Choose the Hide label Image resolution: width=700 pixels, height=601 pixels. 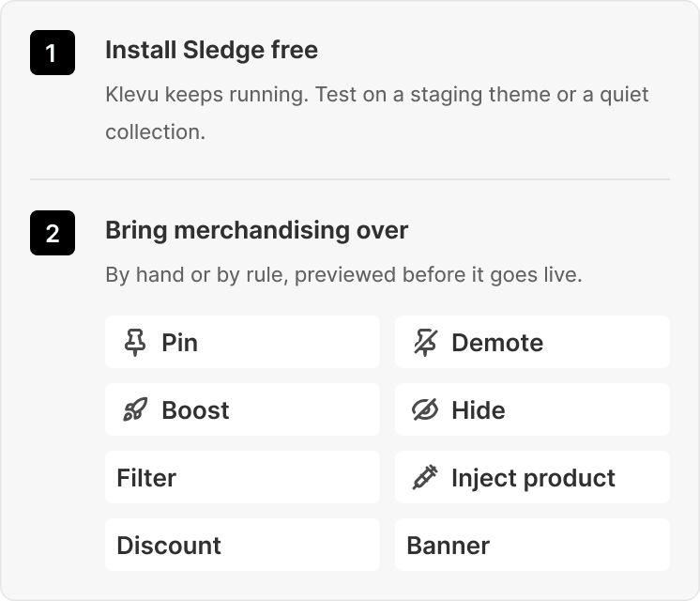click(x=479, y=410)
